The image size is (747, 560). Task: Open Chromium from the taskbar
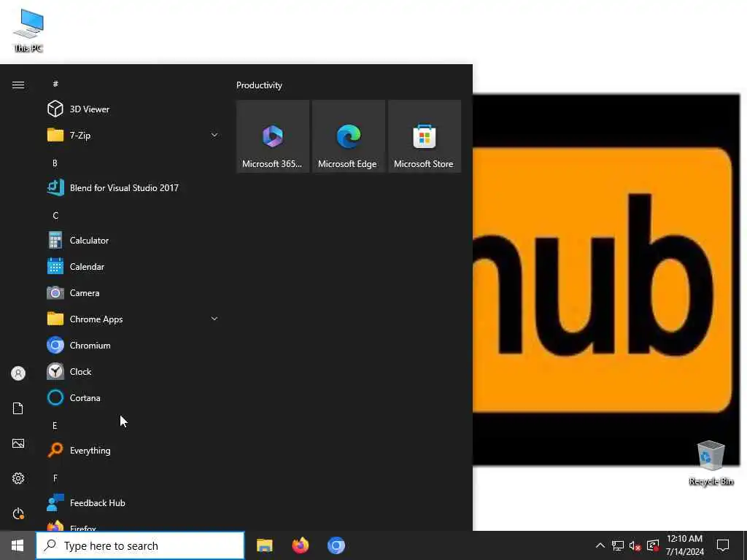tap(336, 545)
